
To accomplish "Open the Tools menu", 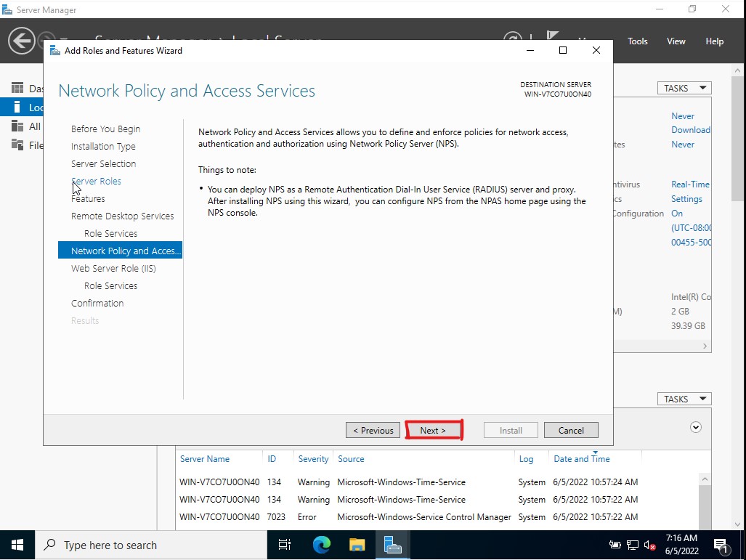I will coord(638,41).
